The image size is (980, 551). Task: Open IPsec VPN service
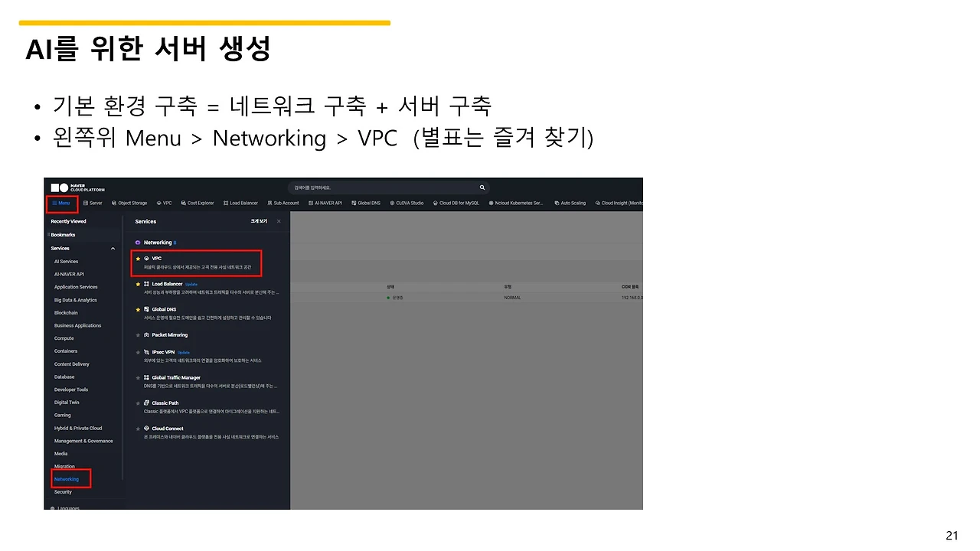pos(163,352)
